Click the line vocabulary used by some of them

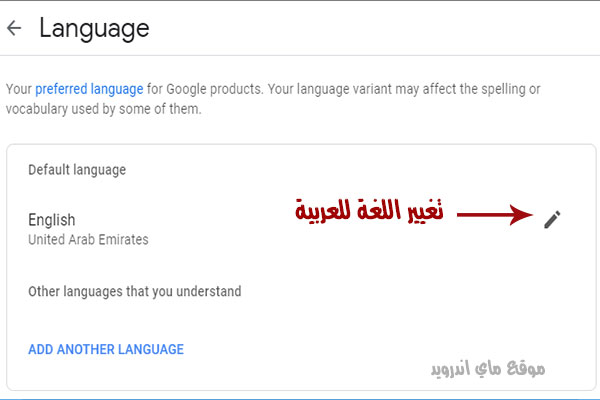click(x=103, y=109)
